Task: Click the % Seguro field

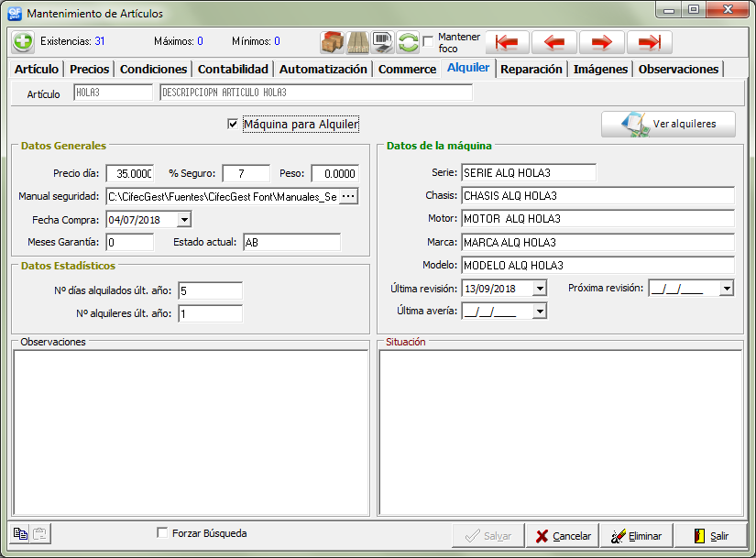Action: click(x=246, y=173)
